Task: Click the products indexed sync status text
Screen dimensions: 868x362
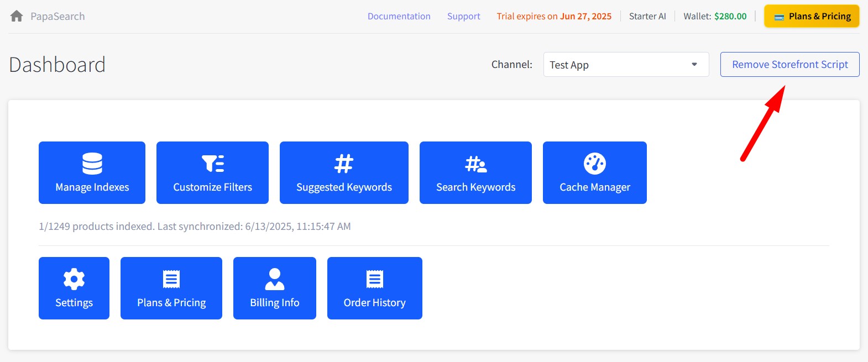Action: pos(195,226)
